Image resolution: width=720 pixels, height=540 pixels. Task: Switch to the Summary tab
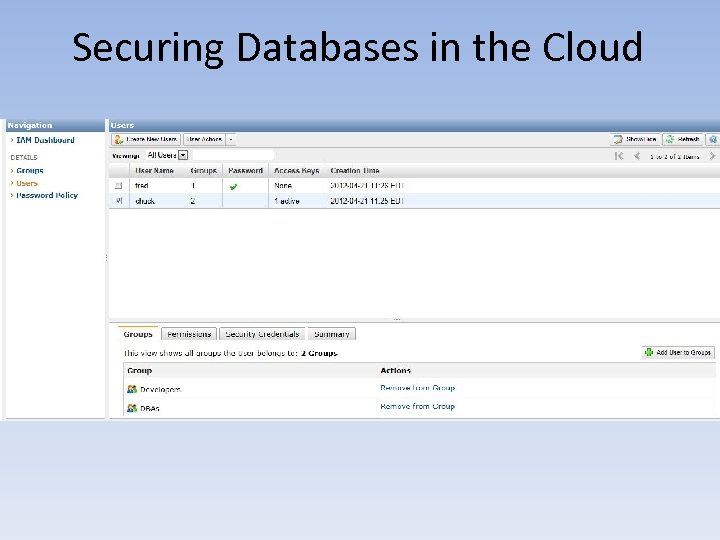click(x=332, y=334)
